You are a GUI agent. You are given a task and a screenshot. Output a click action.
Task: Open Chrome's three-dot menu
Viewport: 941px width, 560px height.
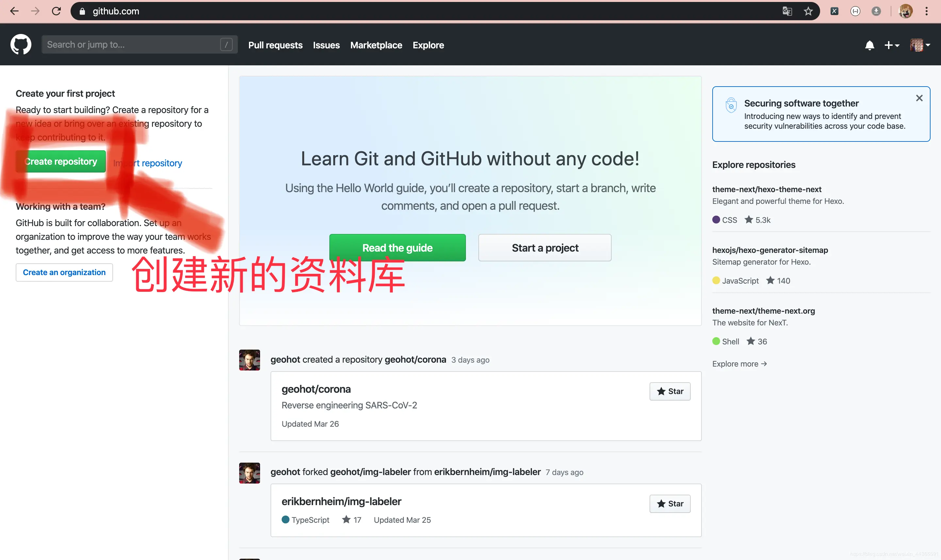tap(926, 11)
